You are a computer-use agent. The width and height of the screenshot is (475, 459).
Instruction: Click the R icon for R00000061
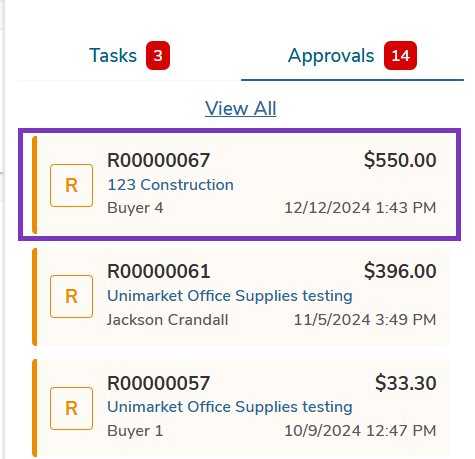[71, 296]
